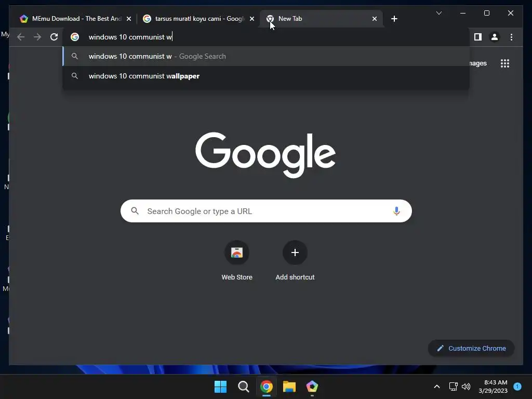Screen dimensions: 532x399
Task: Select the New Tab tab
Action: tap(321, 19)
